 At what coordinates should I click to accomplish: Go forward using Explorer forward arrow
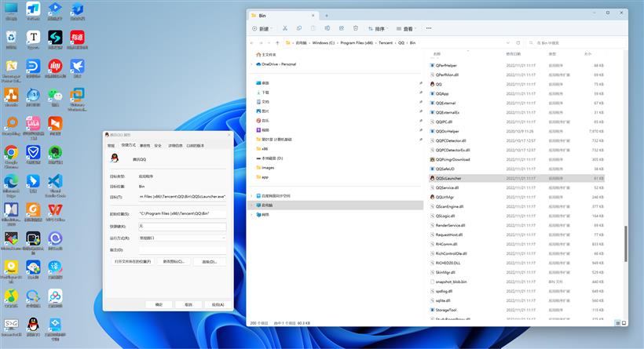point(261,42)
